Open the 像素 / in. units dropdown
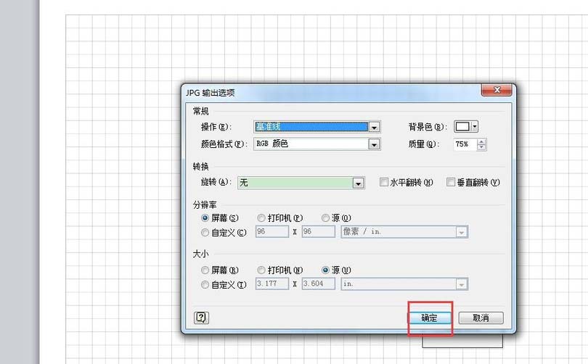 pos(404,232)
